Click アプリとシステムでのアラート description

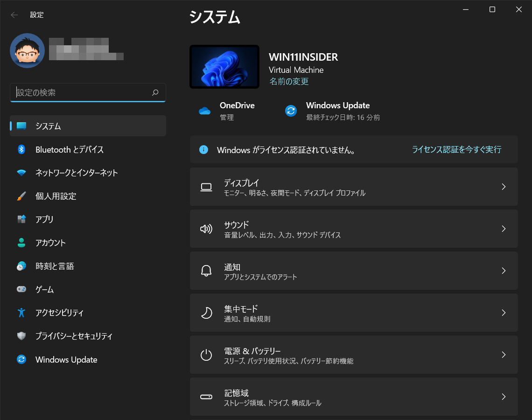point(260,277)
